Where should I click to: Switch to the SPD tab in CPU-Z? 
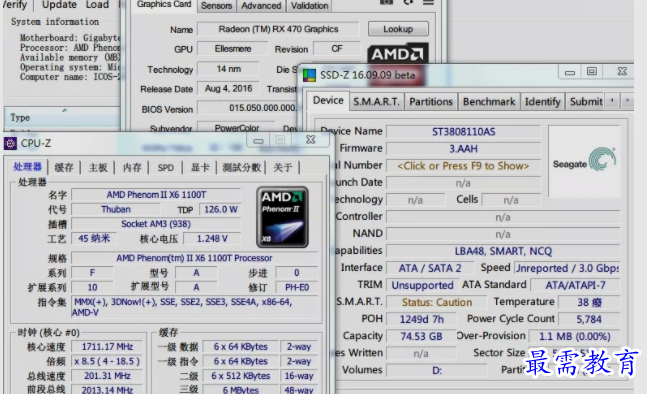(165, 168)
